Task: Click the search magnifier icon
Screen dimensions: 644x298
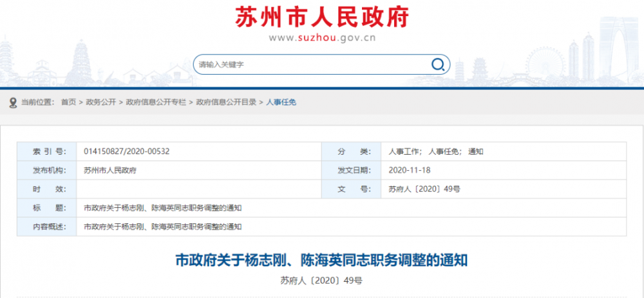Action: pos(438,65)
